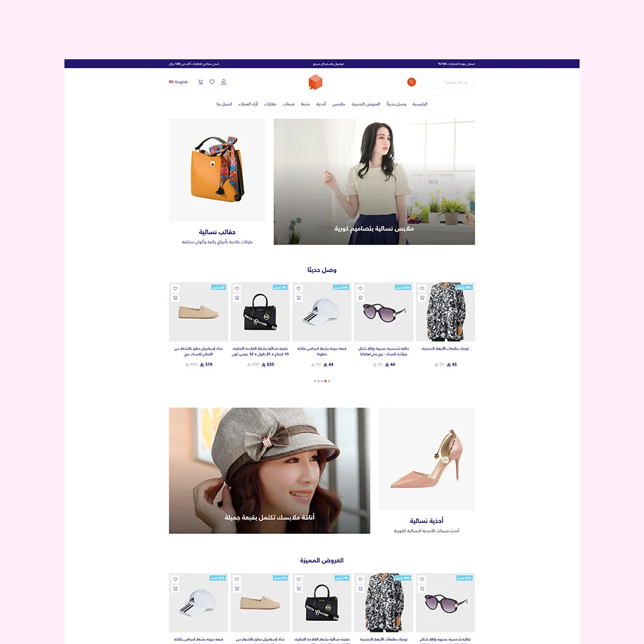Viewport: 644px width, 644px height.
Task: Open the user account icon
Action: [223, 82]
